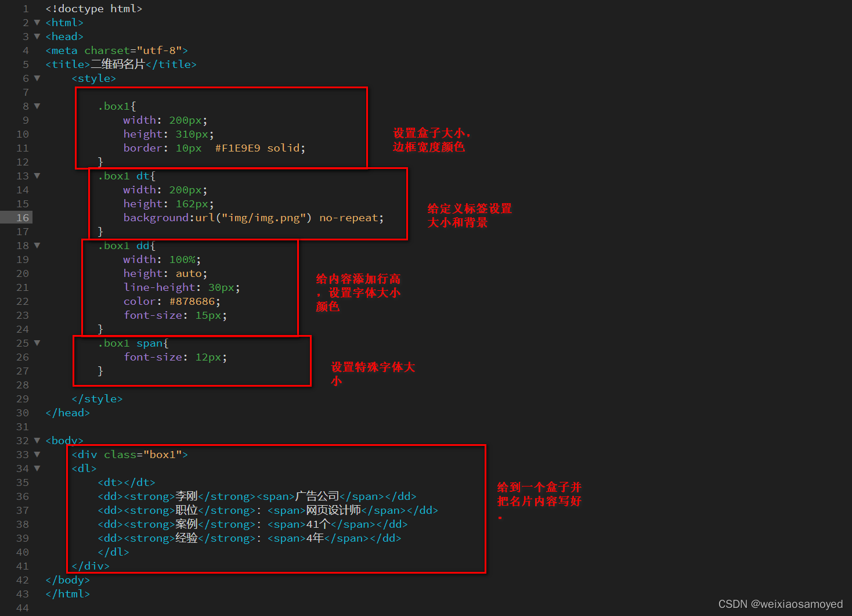Click the closing html tag

(x=68, y=594)
